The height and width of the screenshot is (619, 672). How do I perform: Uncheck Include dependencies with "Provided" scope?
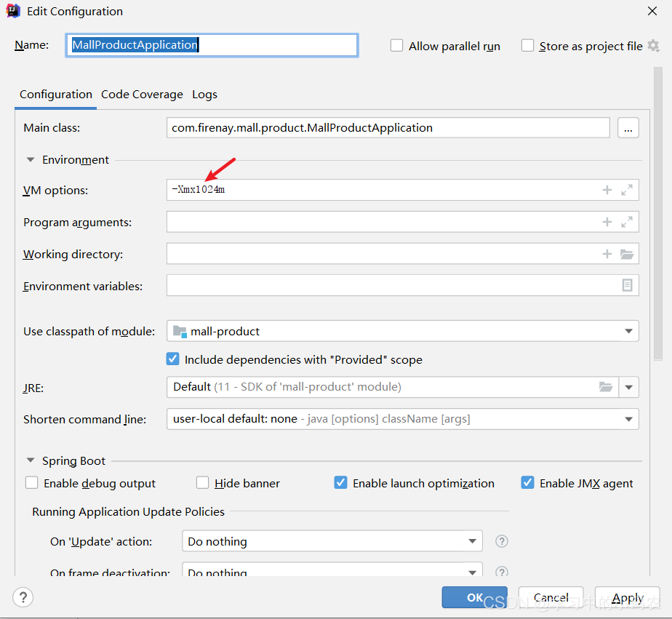pyautogui.click(x=172, y=359)
